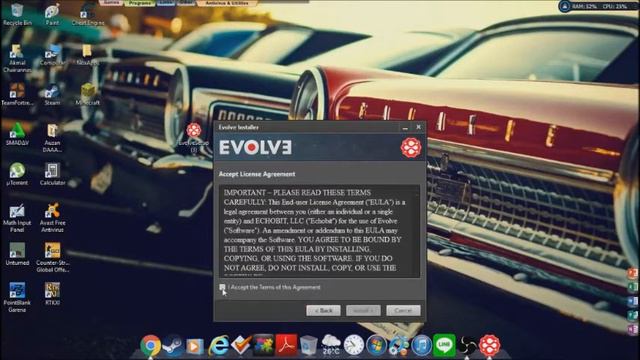Launch Steam from the dock
640x360 pixels.
(173, 345)
